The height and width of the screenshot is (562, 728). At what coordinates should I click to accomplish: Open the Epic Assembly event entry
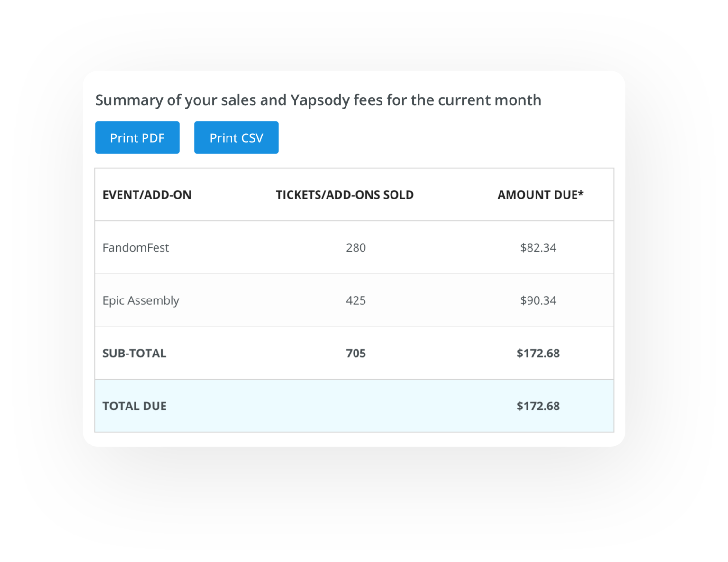point(141,300)
